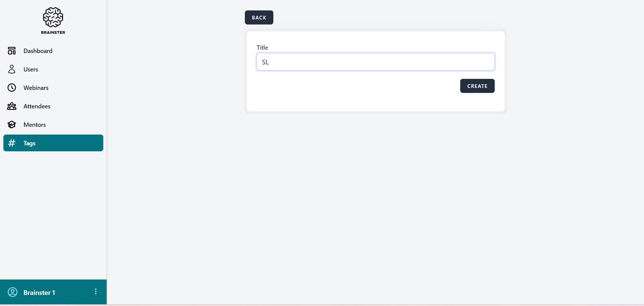Click the Dashboard layout icon
The height and width of the screenshot is (306, 644).
pyautogui.click(x=12, y=51)
